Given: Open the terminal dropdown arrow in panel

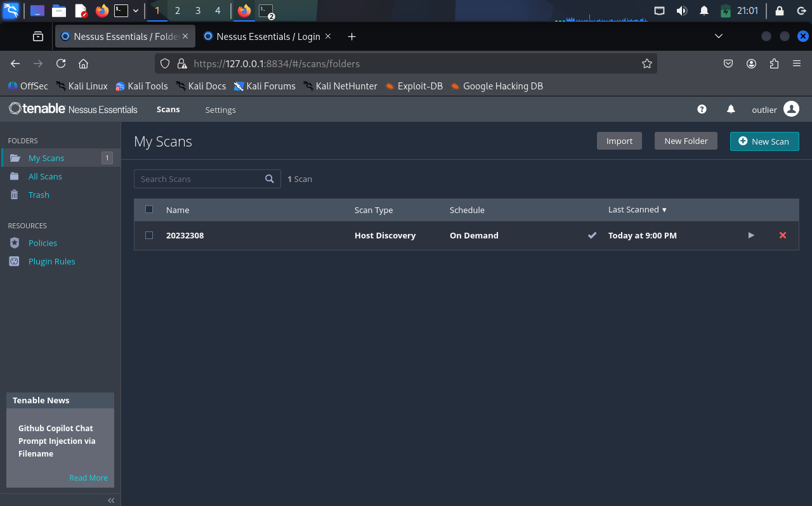Looking at the screenshot, I should [136, 11].
